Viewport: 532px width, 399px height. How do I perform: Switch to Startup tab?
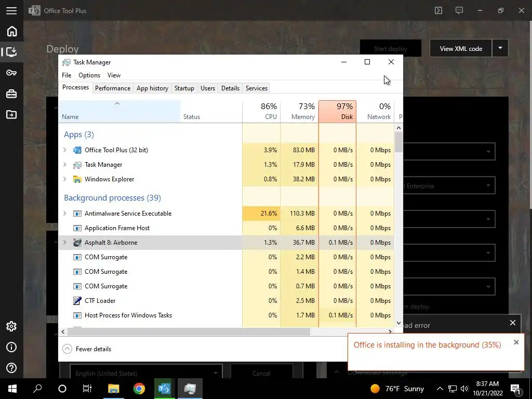pyautogui.click(x=184, y=88)
